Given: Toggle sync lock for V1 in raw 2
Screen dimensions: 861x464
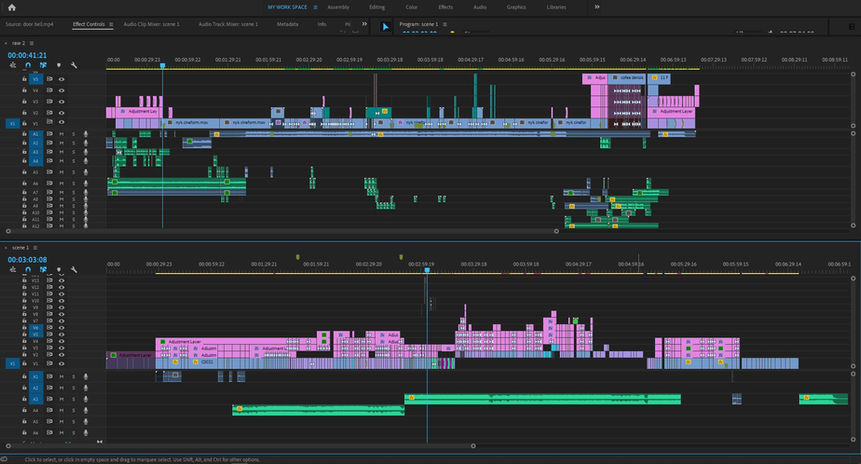Looking at the screenshot, I should [x=48, y=123].
